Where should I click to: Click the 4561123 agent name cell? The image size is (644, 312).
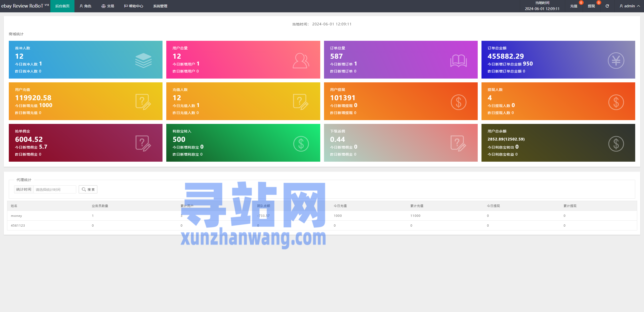pos(18,225)
